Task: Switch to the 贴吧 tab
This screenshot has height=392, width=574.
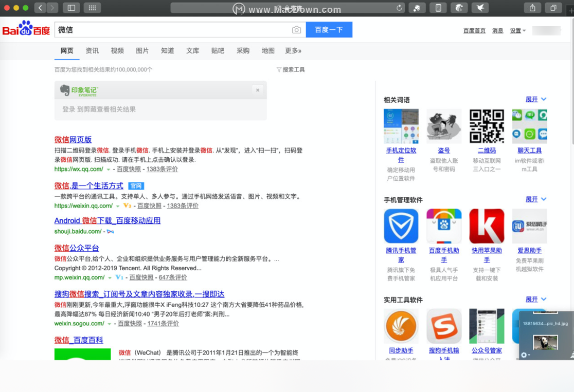Action: click(x=218, y=50)
